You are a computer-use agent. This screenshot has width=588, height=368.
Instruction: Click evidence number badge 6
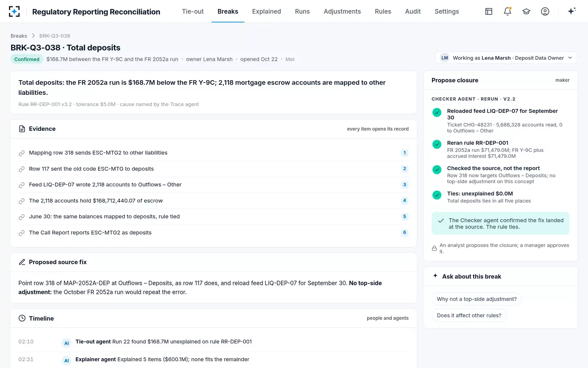(x=405, y=233)
